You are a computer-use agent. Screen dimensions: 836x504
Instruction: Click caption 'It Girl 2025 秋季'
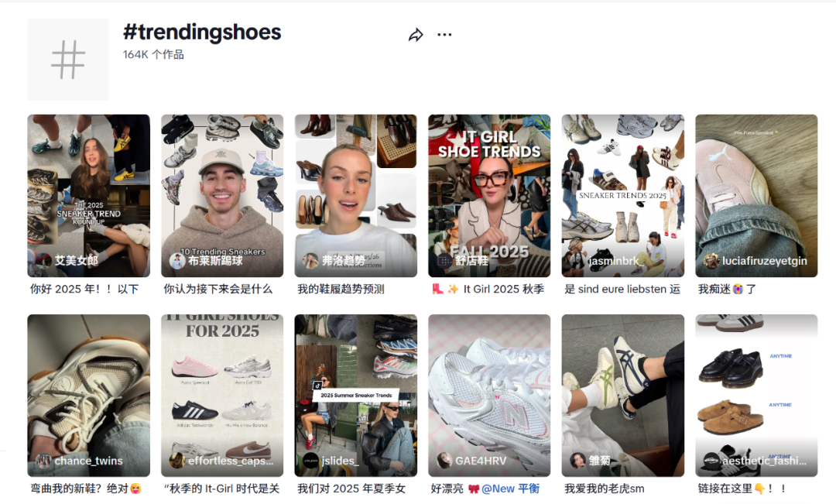point(503,289)
